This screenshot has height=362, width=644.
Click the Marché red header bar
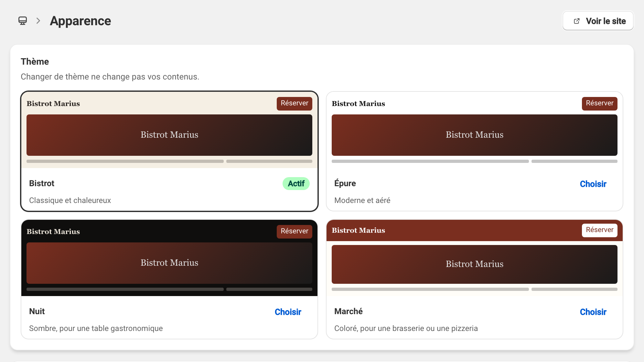[475, 230]
